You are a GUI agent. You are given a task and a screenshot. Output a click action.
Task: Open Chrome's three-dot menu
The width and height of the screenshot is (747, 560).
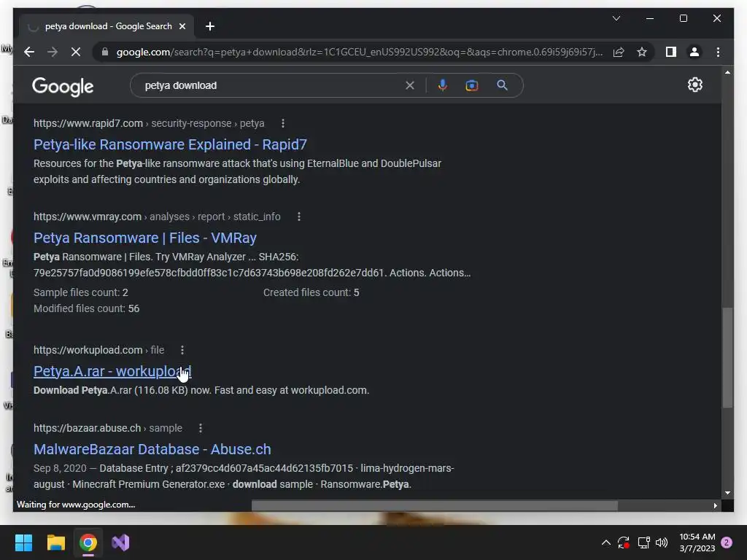(x=718, y=52)
